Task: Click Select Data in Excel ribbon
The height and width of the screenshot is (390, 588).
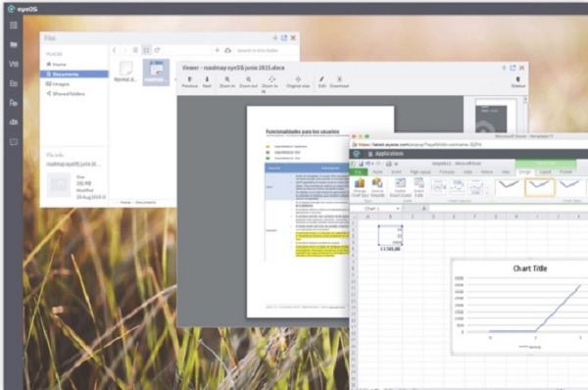Action: click(x=418, y=188)
